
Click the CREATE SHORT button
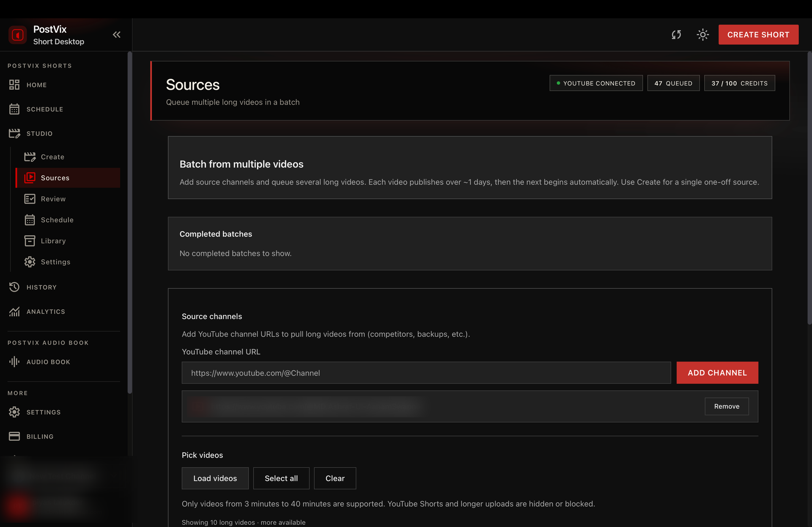758,35
